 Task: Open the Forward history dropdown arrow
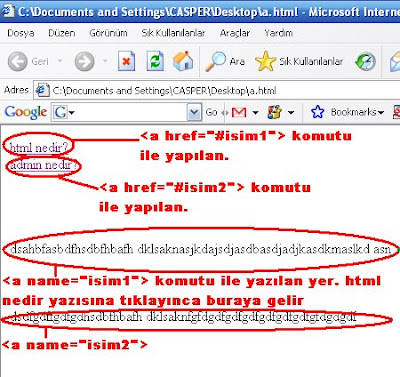[105, 61]
